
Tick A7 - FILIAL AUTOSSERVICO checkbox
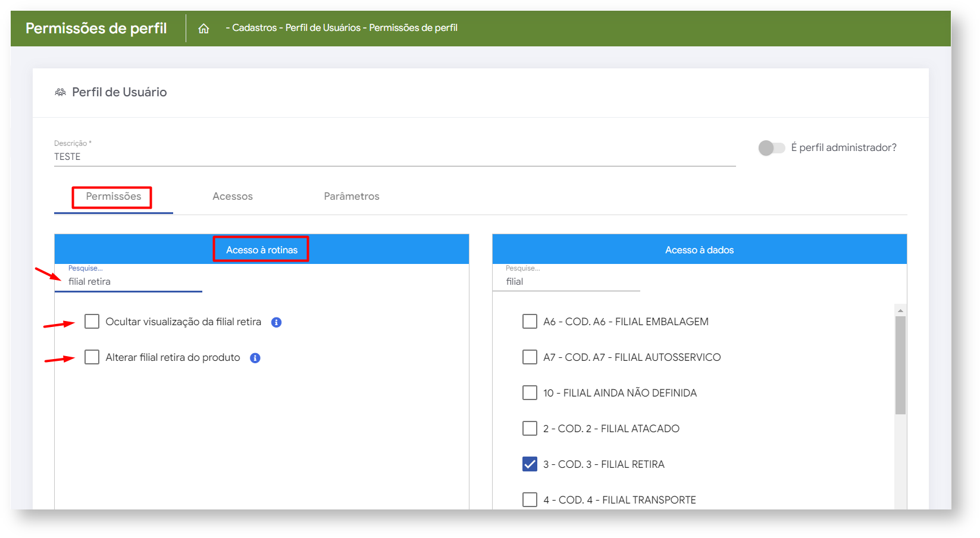tap(530, 357)
